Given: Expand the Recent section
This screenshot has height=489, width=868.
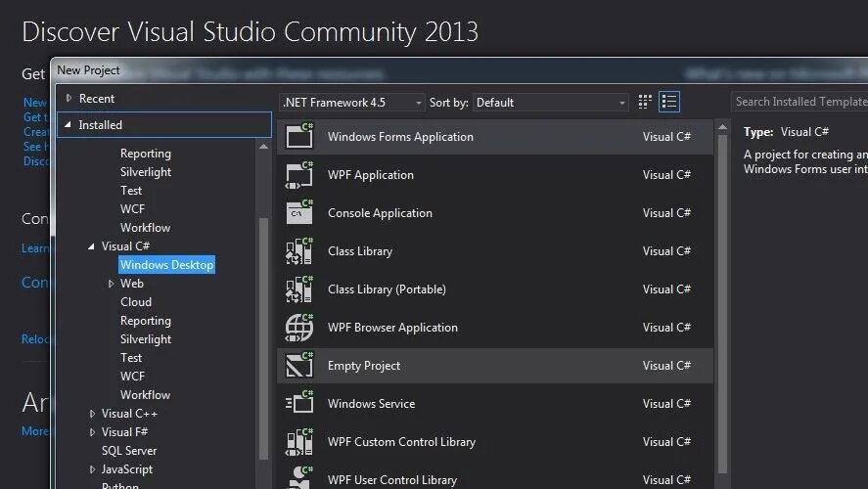Looking at the screenshot, I should (69, 98).
